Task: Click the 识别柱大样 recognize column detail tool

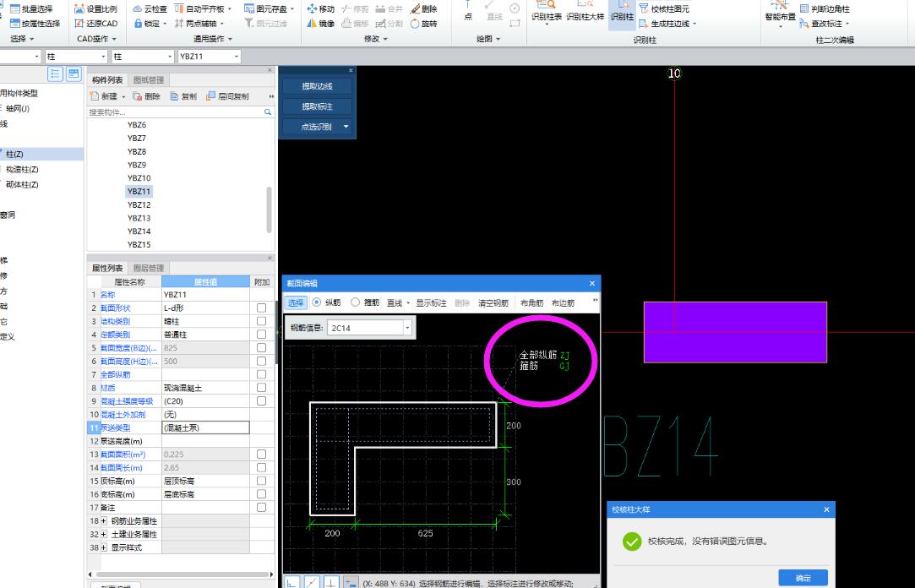Action: pyautogui.click(x=585, y=12)
